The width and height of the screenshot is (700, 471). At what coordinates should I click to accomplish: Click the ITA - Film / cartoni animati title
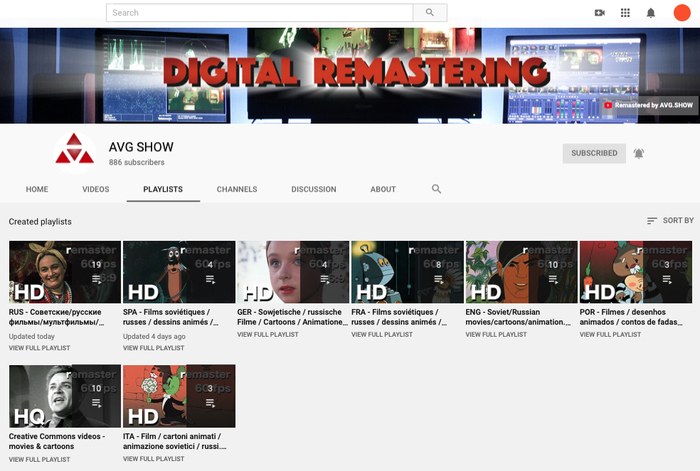[x=175, y=441]
